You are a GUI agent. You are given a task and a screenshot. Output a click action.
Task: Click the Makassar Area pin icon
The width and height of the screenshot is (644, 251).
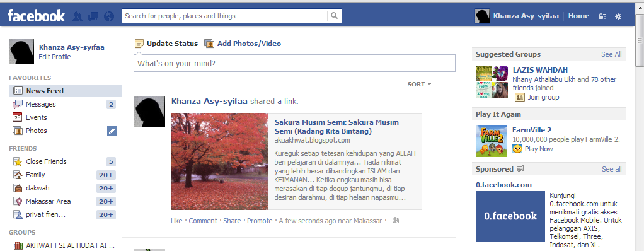18,201
